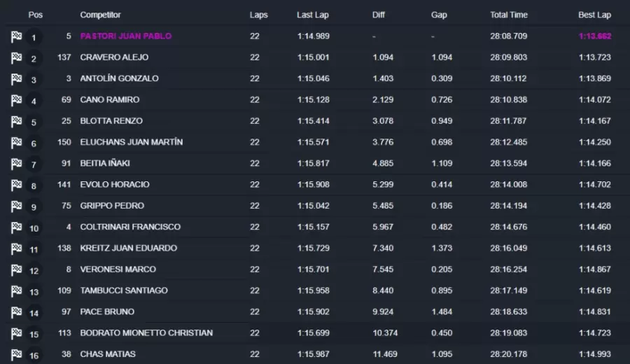Click the checkered flag beside Grippo Pedro
Screen dimensions: 630x364
point(16,206)
